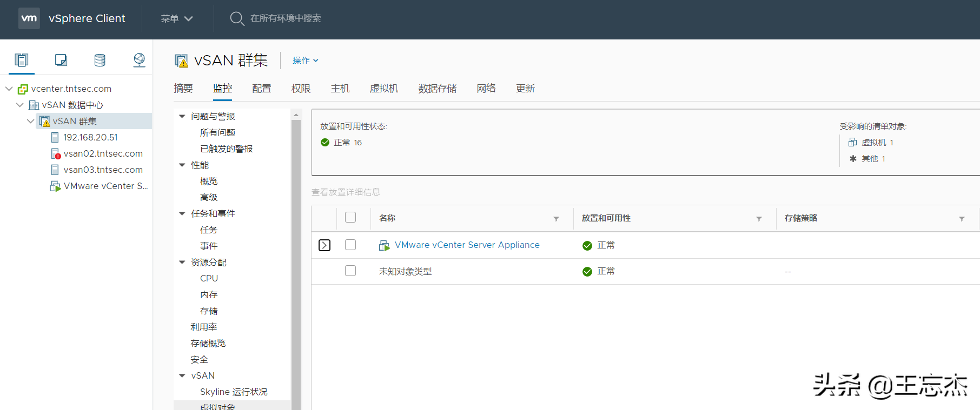Switch to the 权限 tab
Screen dimensions: 980x410
tap(301, 89)
